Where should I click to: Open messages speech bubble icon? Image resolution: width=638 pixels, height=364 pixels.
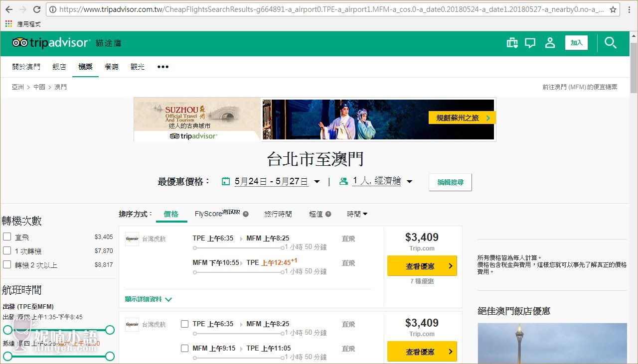point(530,43)
